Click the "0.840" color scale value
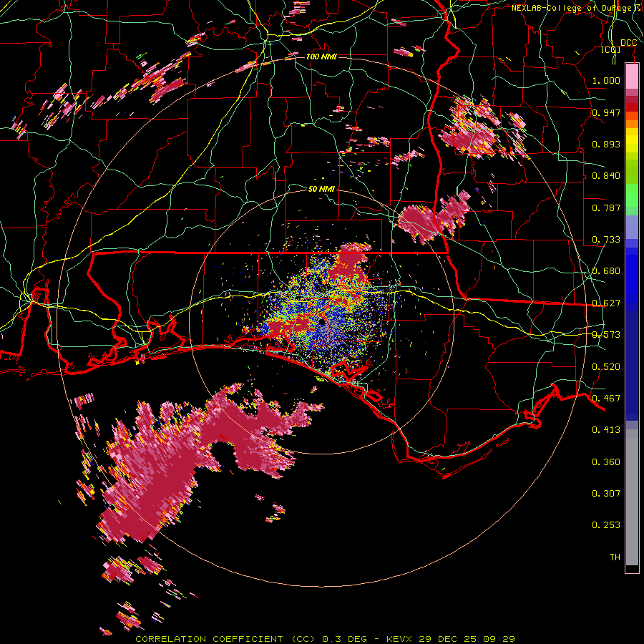The height and width of the screenshot is (644, 644). point(606,176)
